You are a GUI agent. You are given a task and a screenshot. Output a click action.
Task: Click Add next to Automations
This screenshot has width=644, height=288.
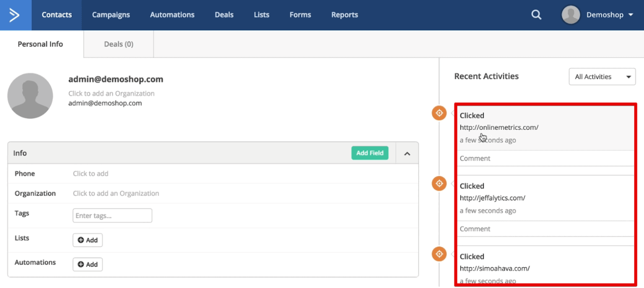tap(87, 264)
